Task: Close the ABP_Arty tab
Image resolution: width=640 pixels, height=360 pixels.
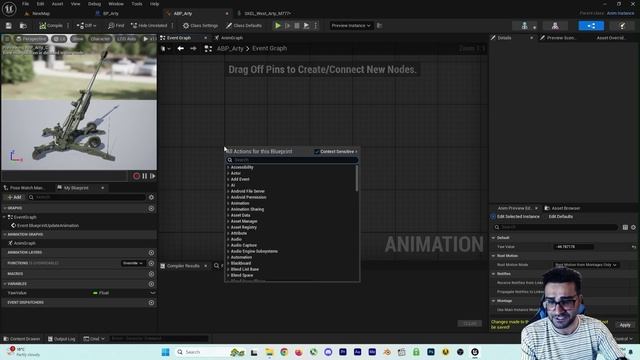Action: click(227, 13)
